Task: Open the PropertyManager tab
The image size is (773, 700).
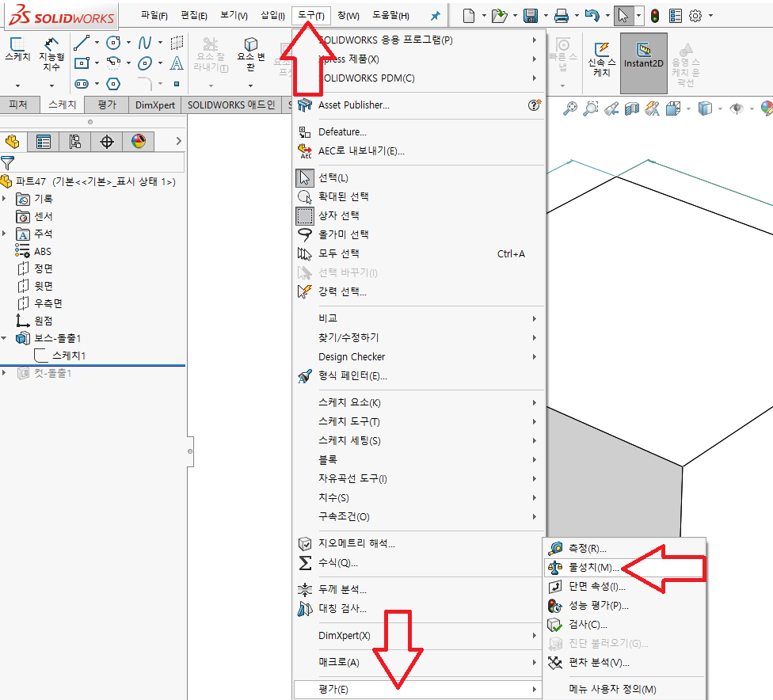Action: click(44, 142)
